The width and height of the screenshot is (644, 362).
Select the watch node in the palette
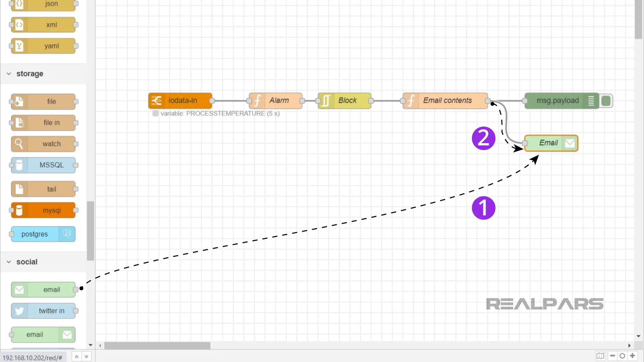click(44, 144)
